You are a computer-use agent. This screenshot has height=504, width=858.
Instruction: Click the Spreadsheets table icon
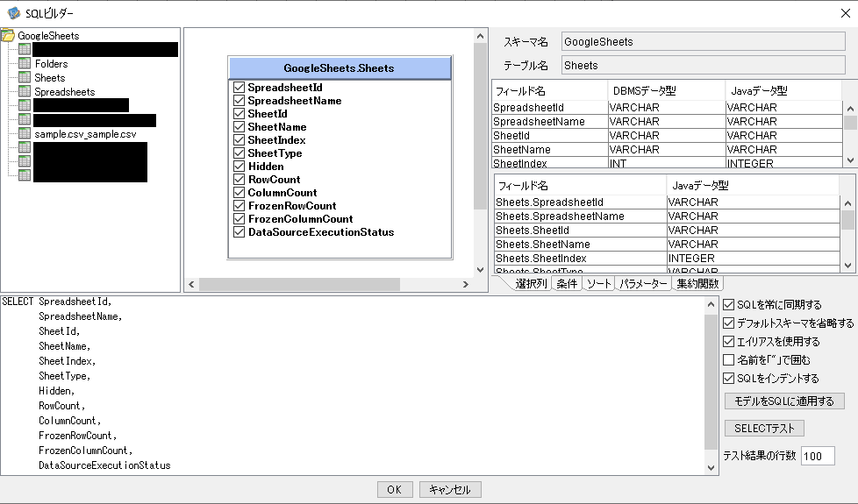(x=25, y=92)
